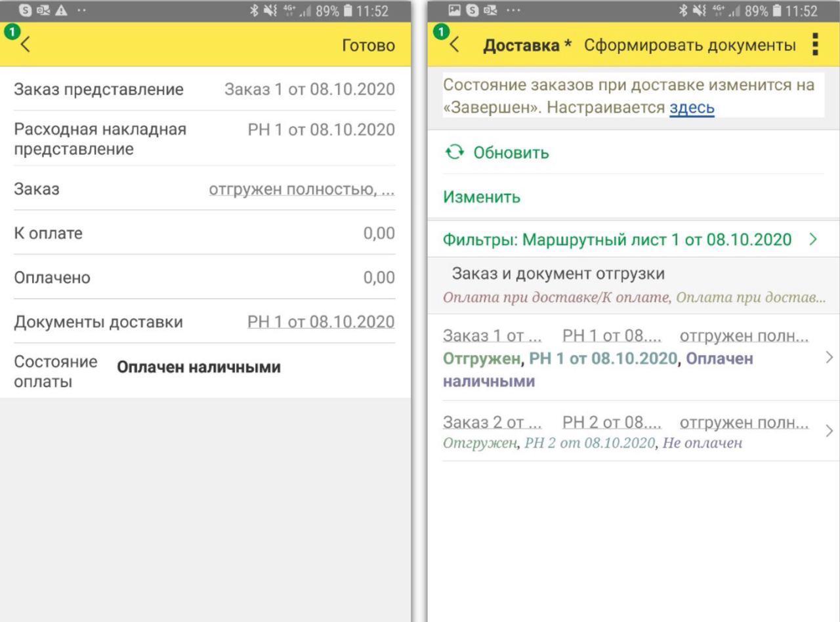Tap warning triangle icon in left status bar

coord(60,11)
